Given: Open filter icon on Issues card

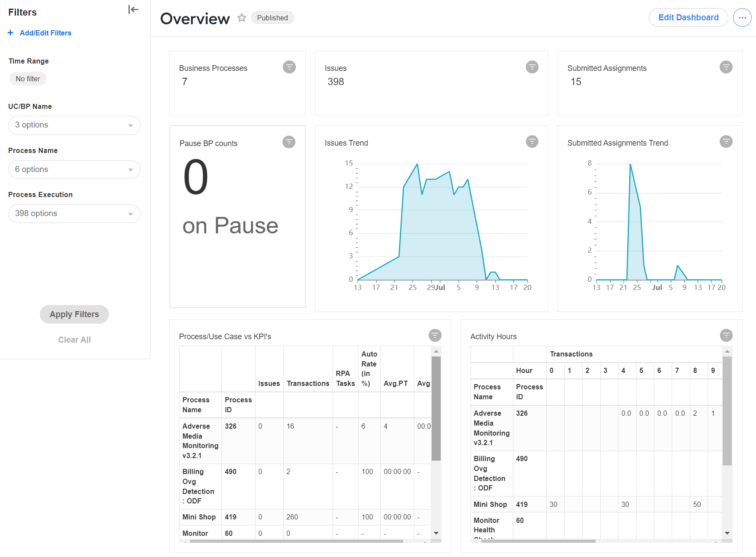Looking at the screenshot, I should pos(532,67).
